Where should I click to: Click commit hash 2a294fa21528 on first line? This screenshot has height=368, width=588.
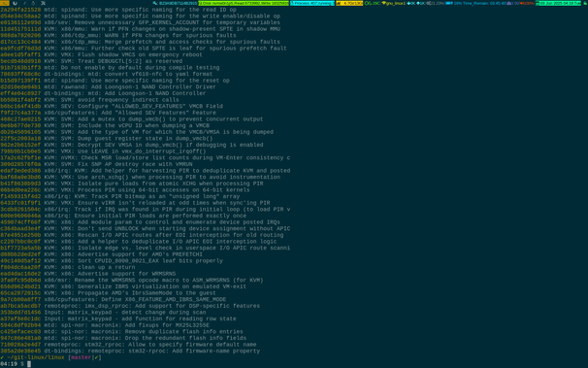(20, 10)
